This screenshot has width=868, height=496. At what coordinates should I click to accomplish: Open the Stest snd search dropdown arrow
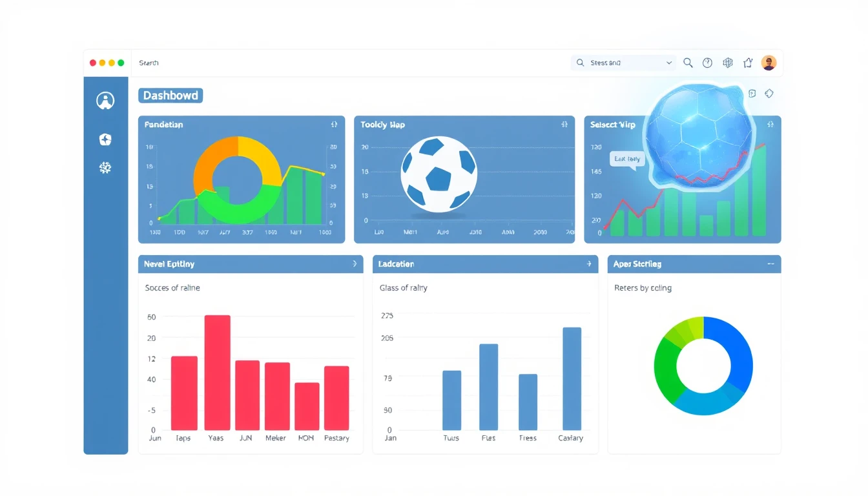click(x=668, y=63)
